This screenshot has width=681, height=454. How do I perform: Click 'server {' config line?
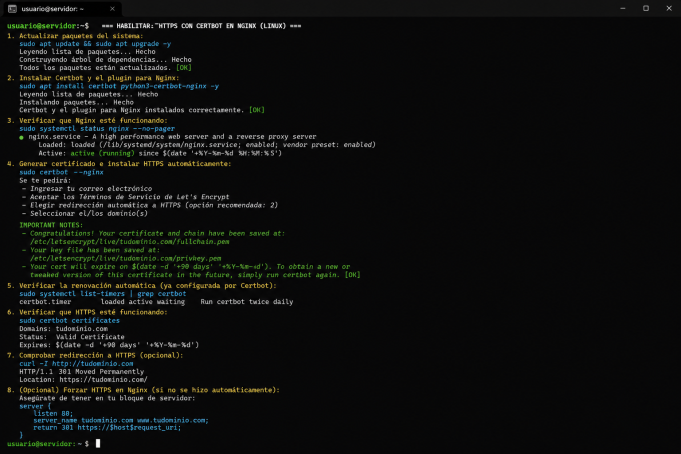tap(35, 406)
